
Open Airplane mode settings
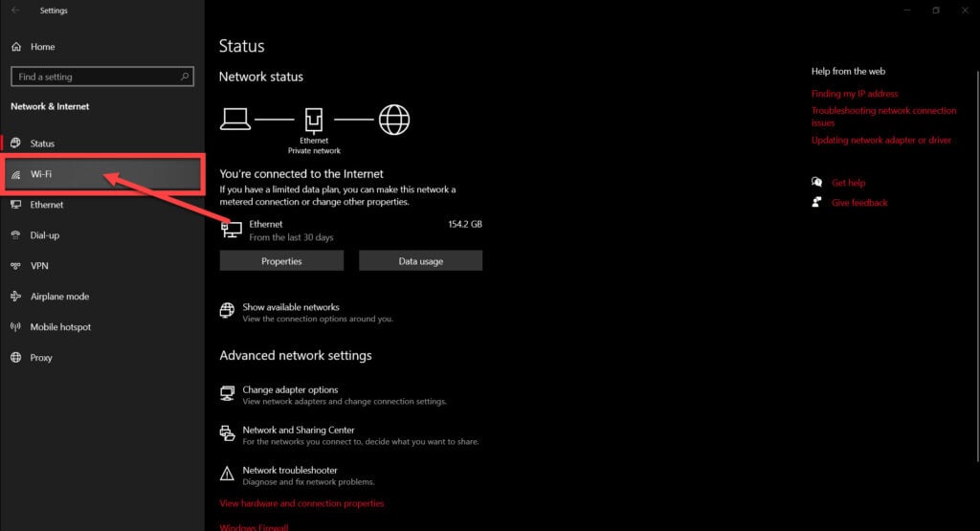click(102, 296)
